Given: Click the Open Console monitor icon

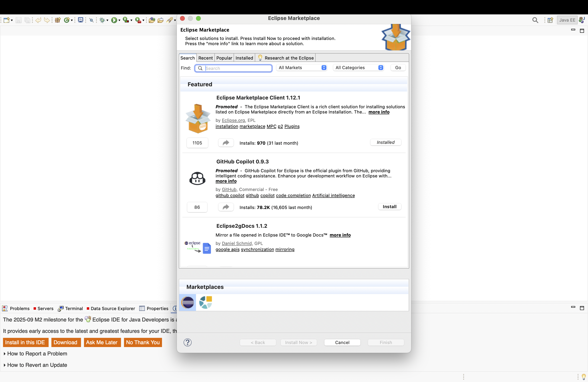Looking at the screenshot, I should click(x=81, y=20).
